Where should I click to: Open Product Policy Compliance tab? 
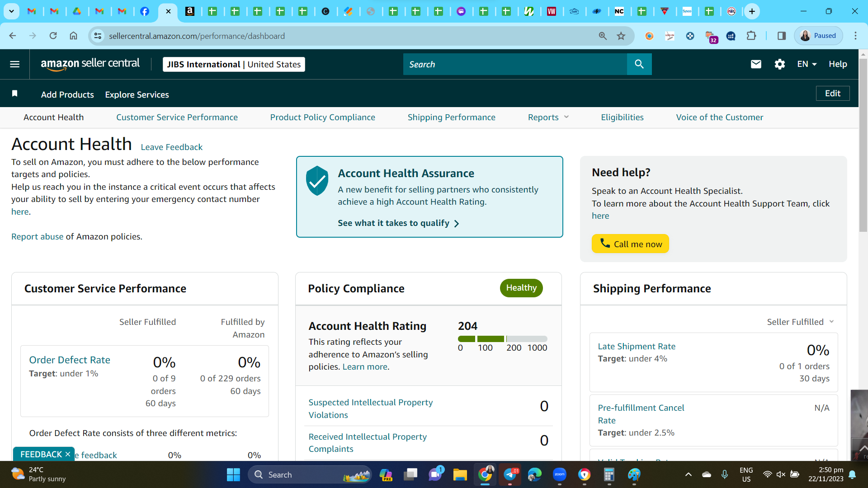click(322, 117)
